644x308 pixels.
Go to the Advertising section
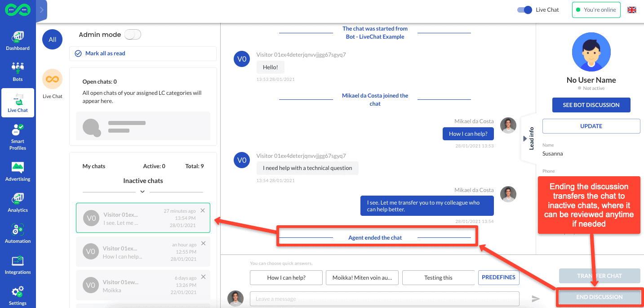pos(18,171)
